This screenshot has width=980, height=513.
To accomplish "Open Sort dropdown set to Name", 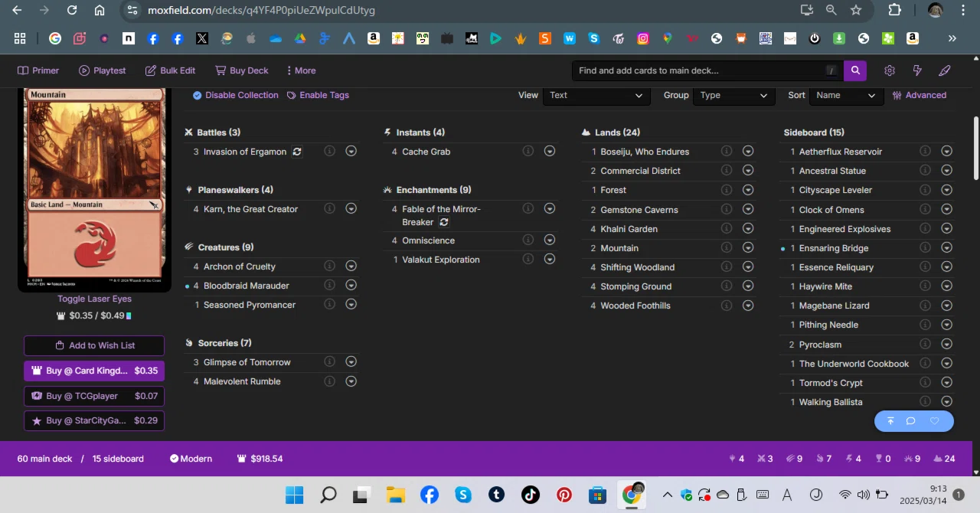I will click(845, 95).
